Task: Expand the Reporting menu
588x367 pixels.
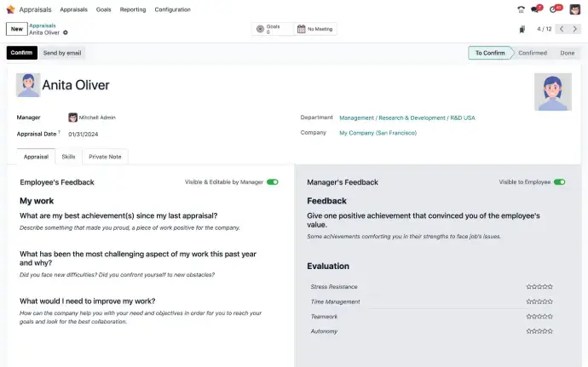Action: coord(132,9)
